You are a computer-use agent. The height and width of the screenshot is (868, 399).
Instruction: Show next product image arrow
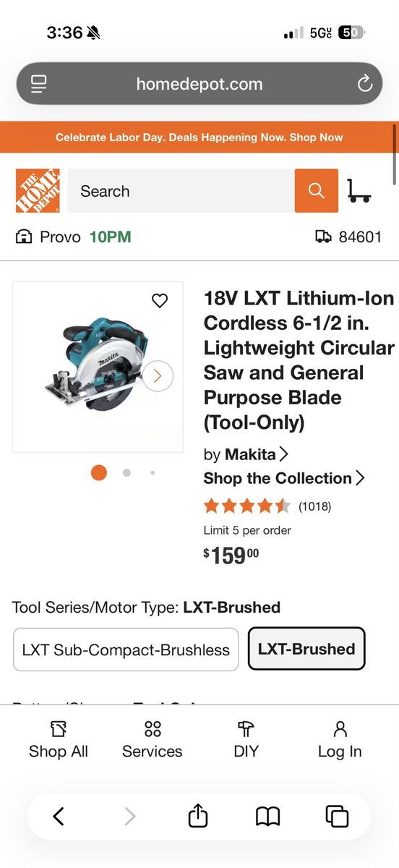(x=158, y=375)
